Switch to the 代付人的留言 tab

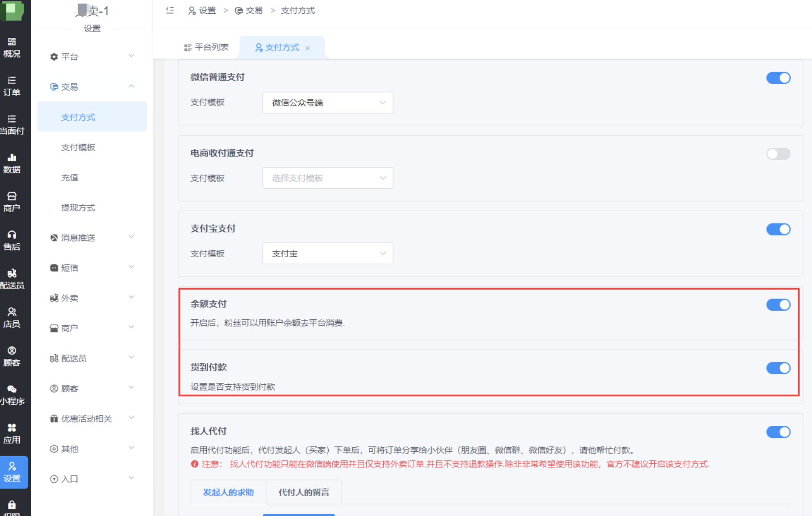304,492
